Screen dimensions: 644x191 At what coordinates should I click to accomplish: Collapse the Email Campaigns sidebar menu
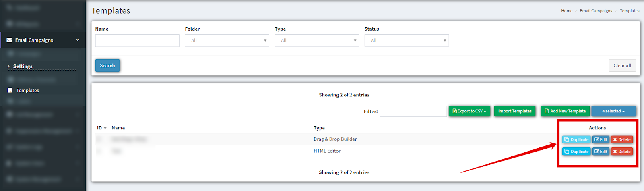pos(78,40)
